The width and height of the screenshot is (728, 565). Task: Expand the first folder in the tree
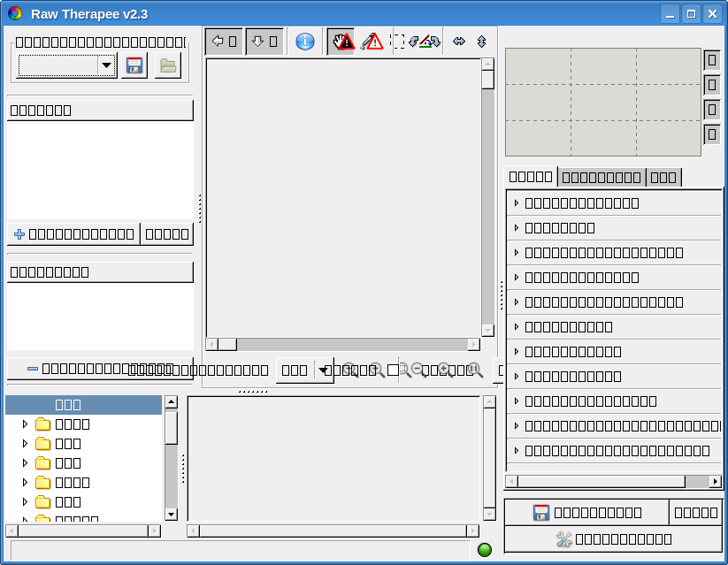pyautogui.click(x=25, y=424)
